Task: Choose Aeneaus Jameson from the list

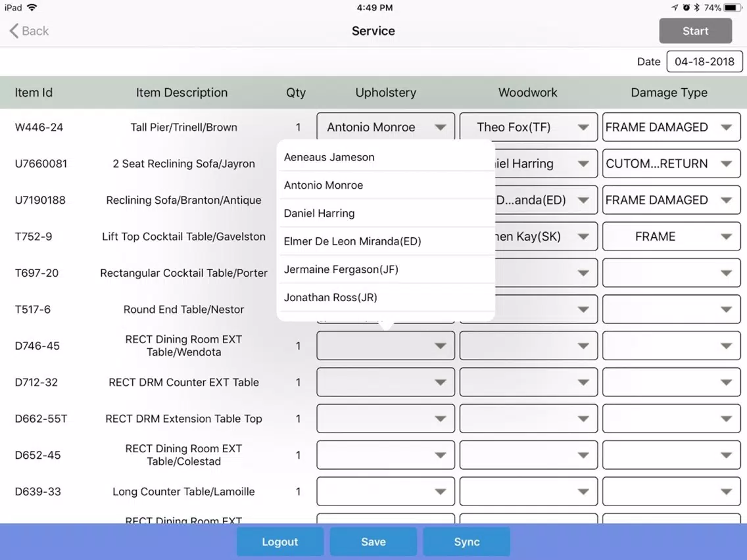Action: tap(386, 157)
